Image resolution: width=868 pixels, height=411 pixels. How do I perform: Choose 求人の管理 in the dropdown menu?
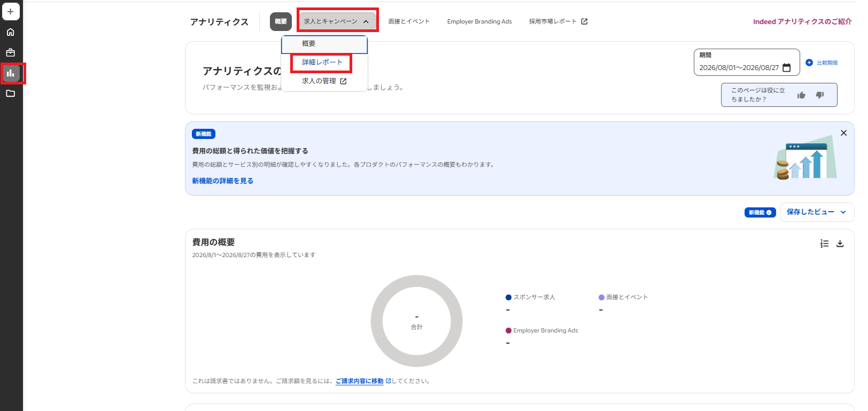[x=324, y=81]
